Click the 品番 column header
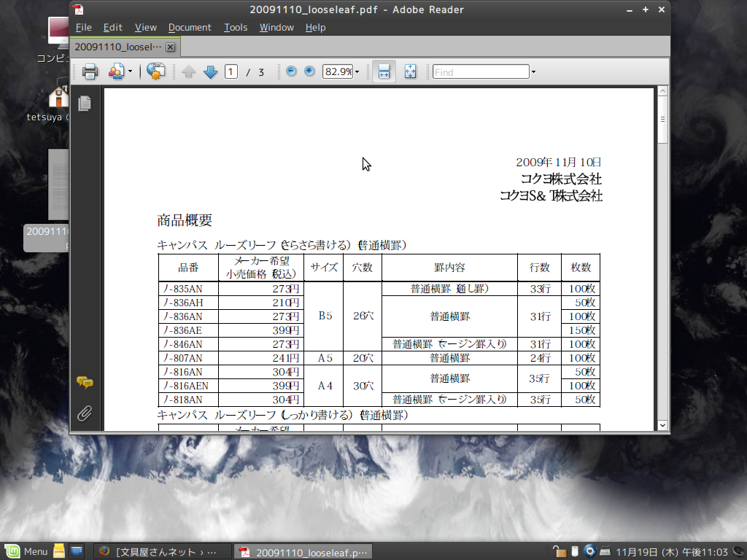This screenshot has height=560, width=747. 188,268
